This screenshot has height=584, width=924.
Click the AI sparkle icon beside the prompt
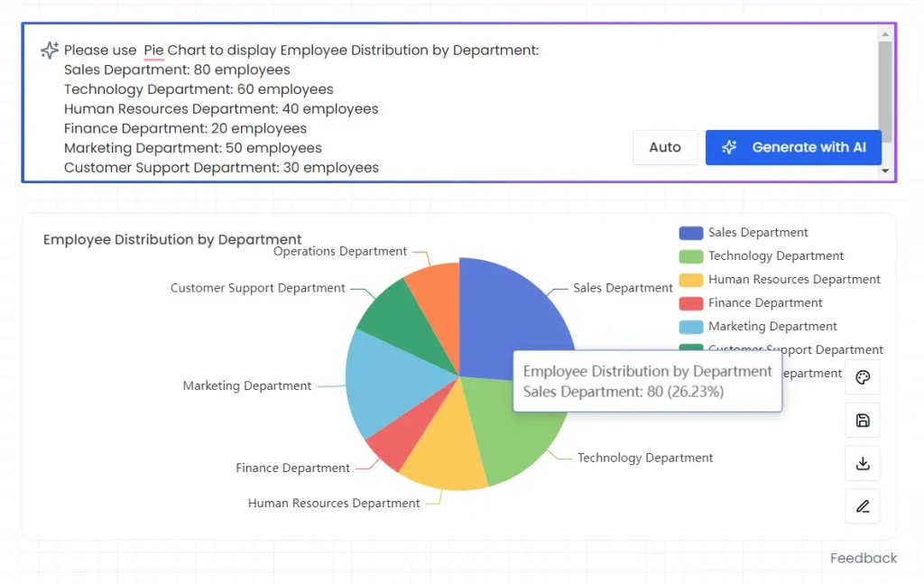coord(49,51)
